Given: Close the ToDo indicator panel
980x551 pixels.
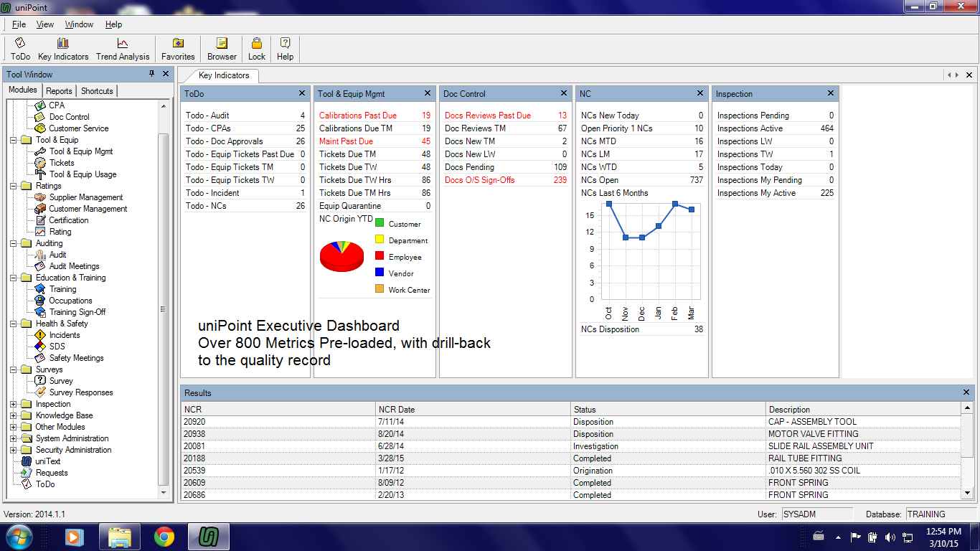Looking at the screenshot, I should pyautogui.click(x=302, y=93).
